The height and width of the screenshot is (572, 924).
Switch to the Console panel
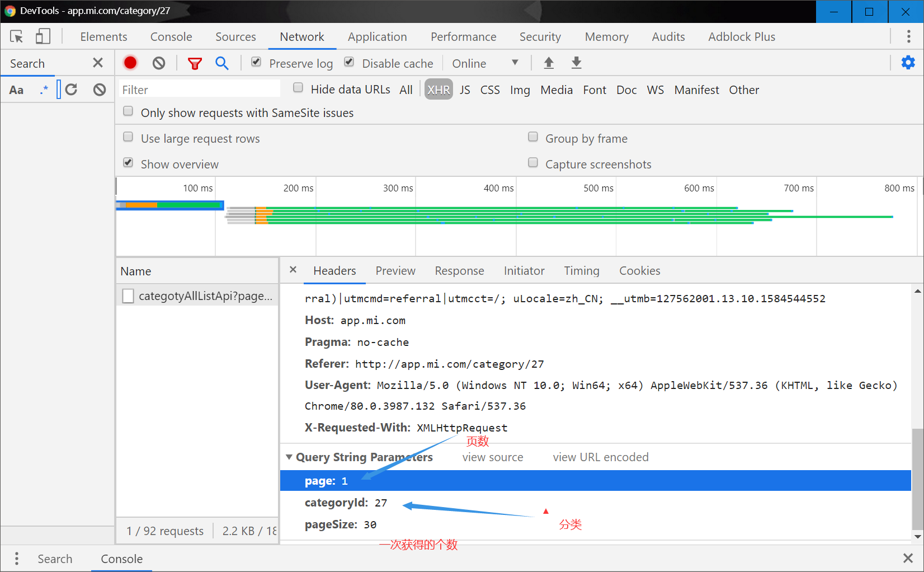[x=171, y=37]
